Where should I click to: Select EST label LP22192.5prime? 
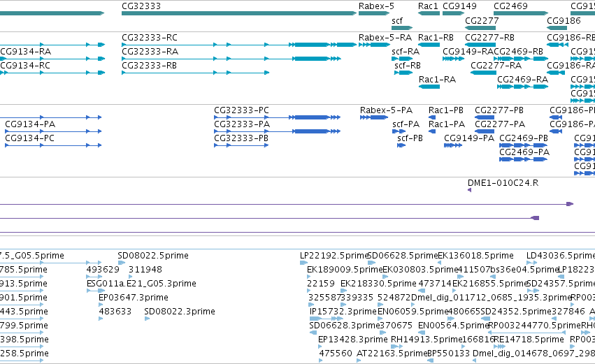click(x=334, y=256)
